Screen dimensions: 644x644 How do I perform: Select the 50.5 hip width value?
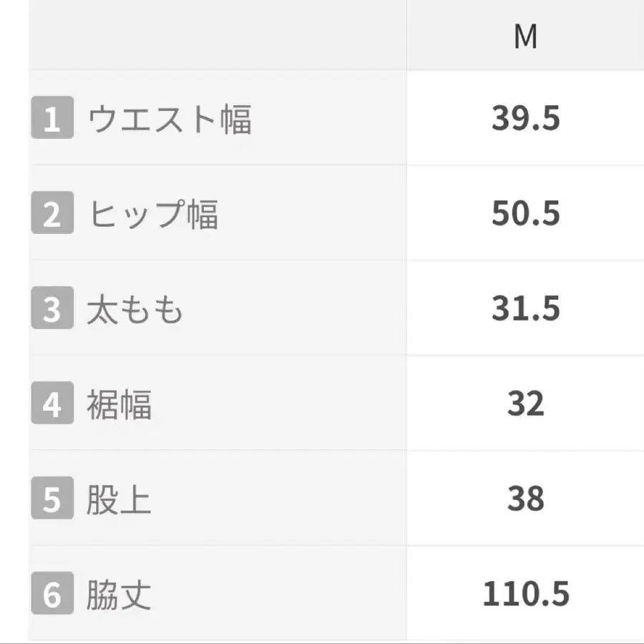click(526, 213)
